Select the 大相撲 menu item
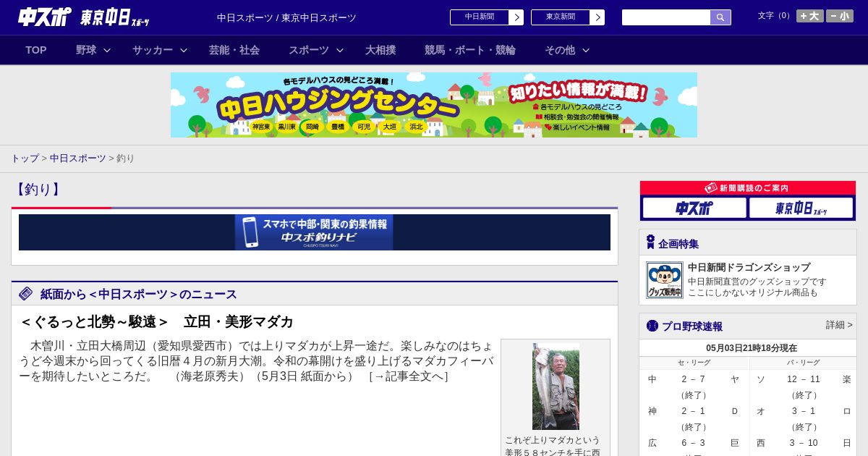Screen dimensions: 868x456 (x=380, y=50)
